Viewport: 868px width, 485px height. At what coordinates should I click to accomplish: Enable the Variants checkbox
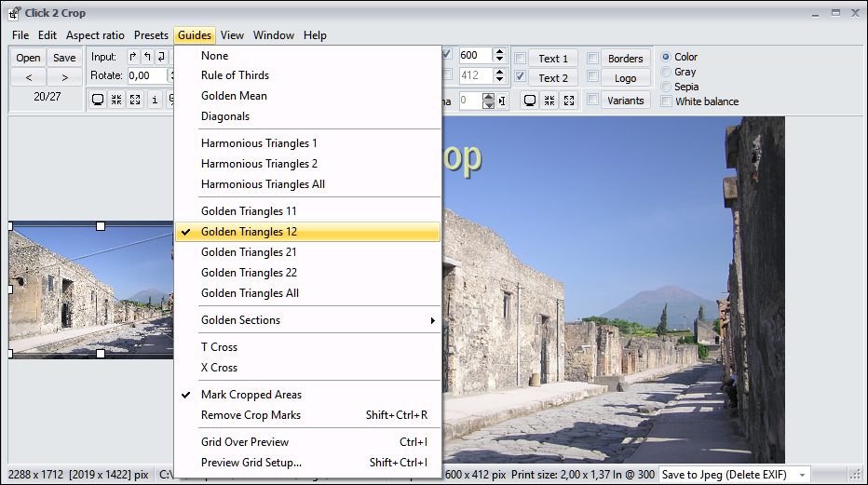coord(593,100)
